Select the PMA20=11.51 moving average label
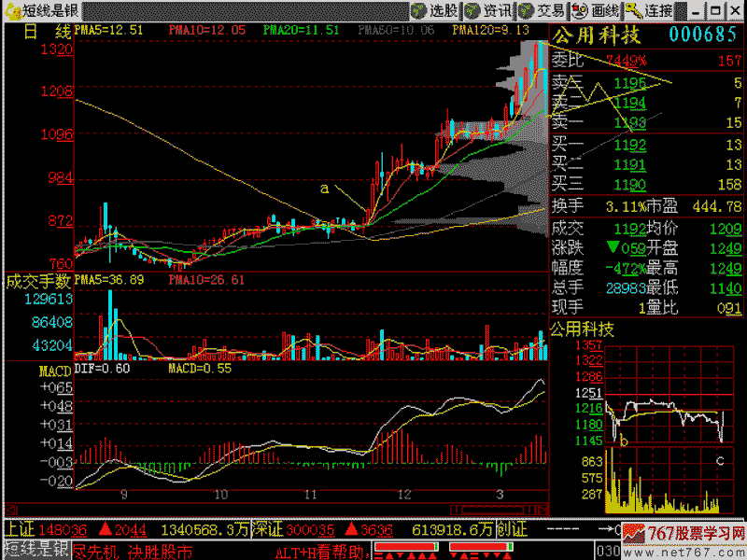The height and width of the screenshot is (560, 747). 301,30
